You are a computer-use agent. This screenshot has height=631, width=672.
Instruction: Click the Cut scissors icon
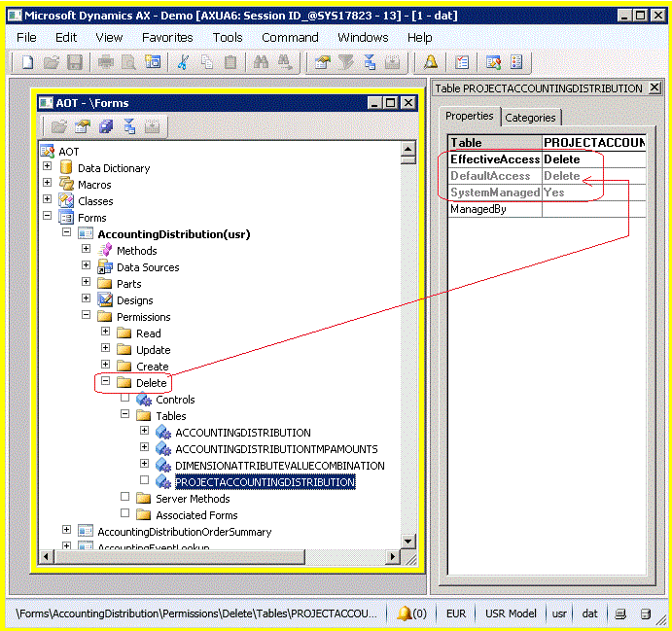tap(184, 62)
